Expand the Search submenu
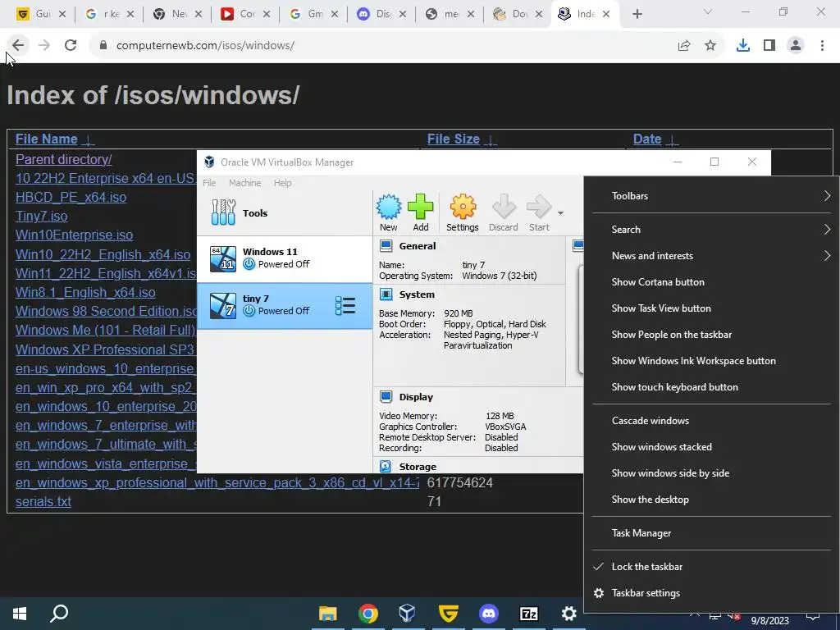The image size is (840, 630). 711,230
